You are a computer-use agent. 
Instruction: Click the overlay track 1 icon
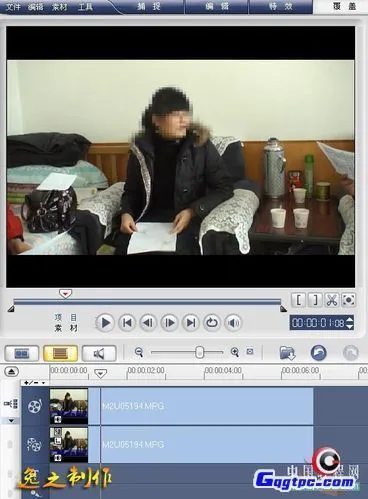(34, 445)
